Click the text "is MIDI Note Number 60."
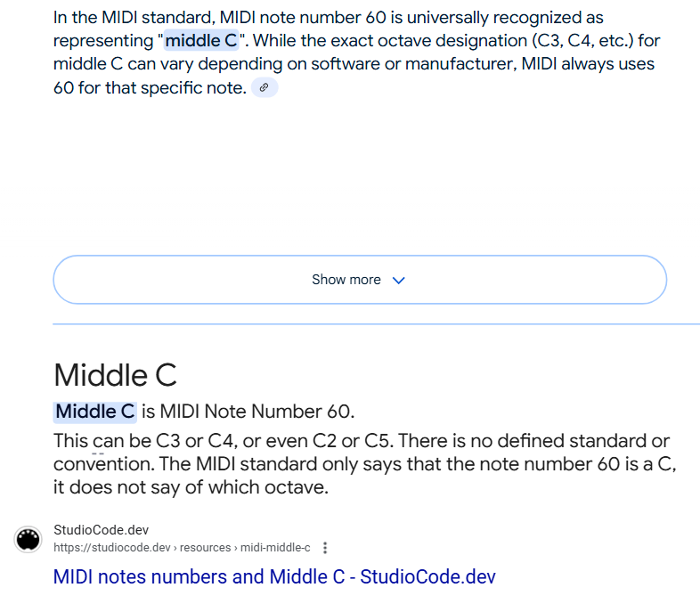The height and width of the screenshot is (604, 700). tap(248, 412)
